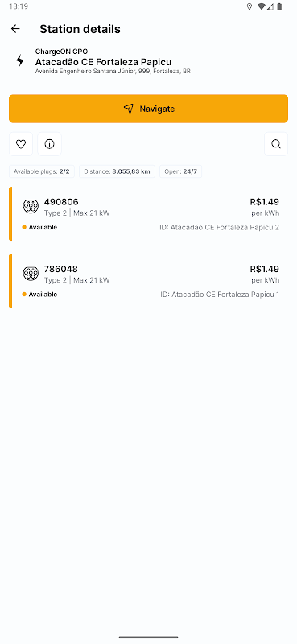The height and width of the screenshot is (644, 297).
Task: Tap the Avenida Engenheiro Santana Júnior address
Action: [113, 72]
